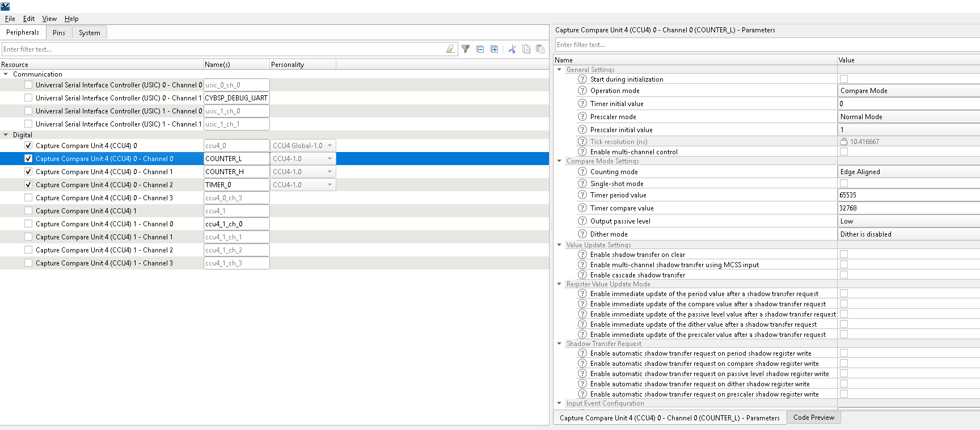Collapse the Compare Mode Settings section

point(559,161)
